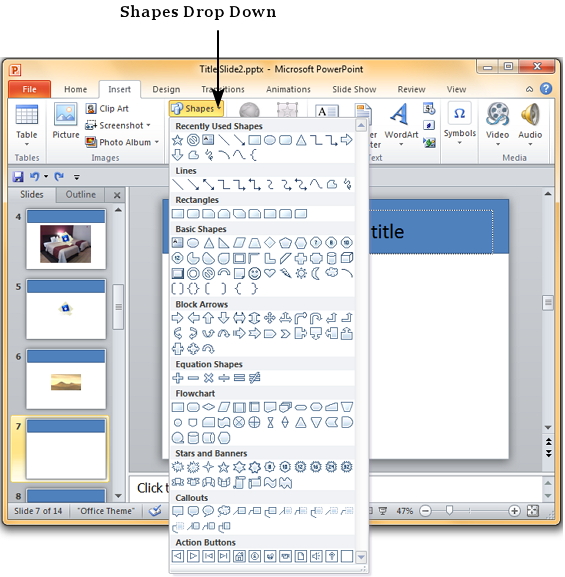Switch to the Home tab
This screenshot has height=577, width=565.
click(x=75, y=89)
